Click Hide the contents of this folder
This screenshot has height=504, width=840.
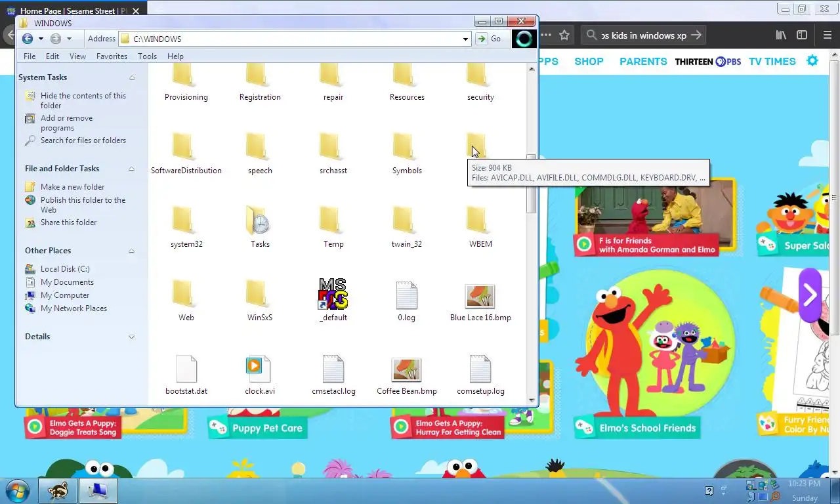tap(83, 100)
